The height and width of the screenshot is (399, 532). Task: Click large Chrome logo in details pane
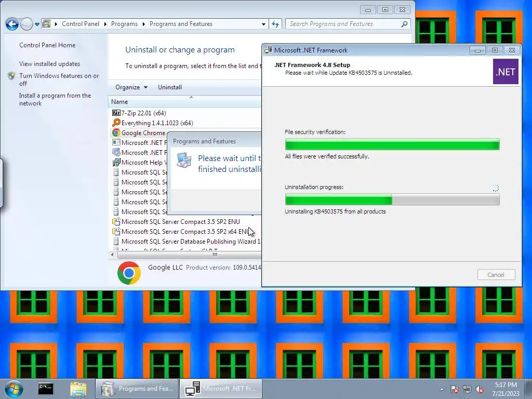pyautogui.click(x=129, y=273)
